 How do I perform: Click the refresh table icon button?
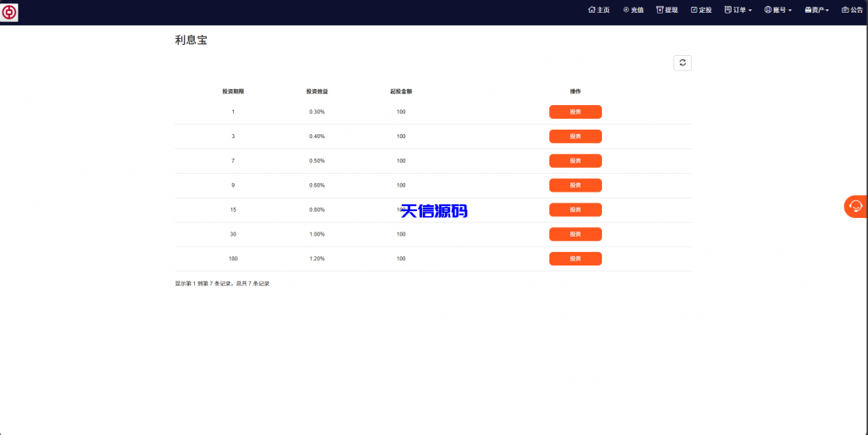pyautogui.click(x=682, y=63)
